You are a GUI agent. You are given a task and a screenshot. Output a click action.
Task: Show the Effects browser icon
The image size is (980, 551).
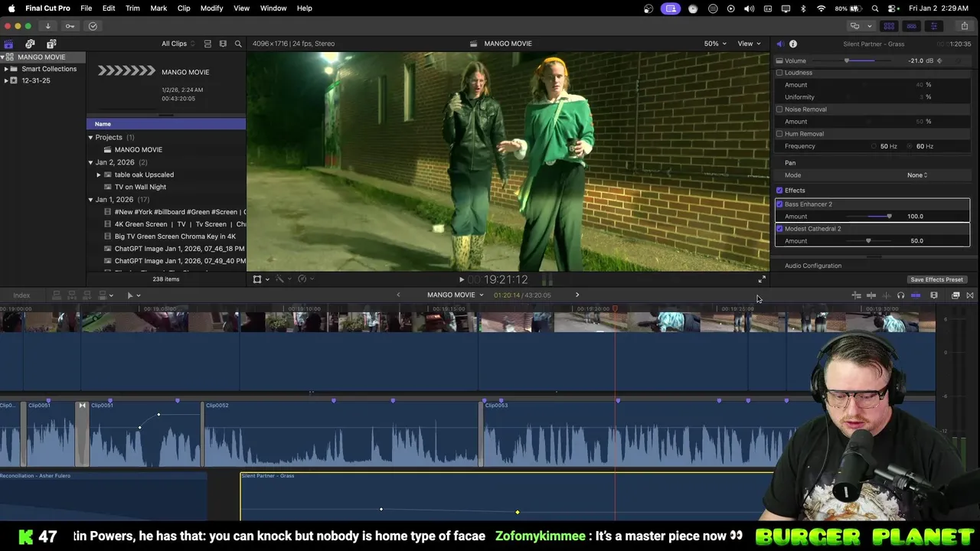pyautogui.click(x=955, y=295)
